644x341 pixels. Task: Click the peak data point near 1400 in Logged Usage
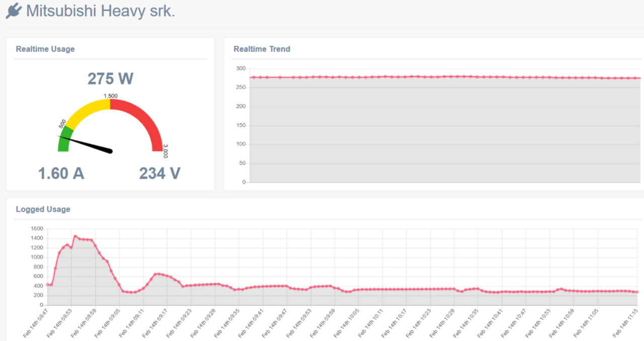75,236
